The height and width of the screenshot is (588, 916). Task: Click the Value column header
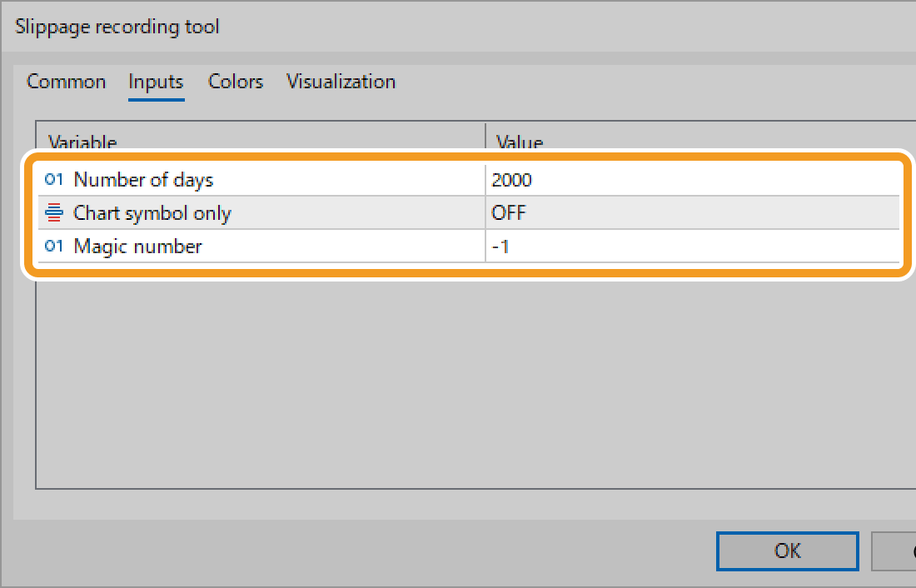pos(519,142)
